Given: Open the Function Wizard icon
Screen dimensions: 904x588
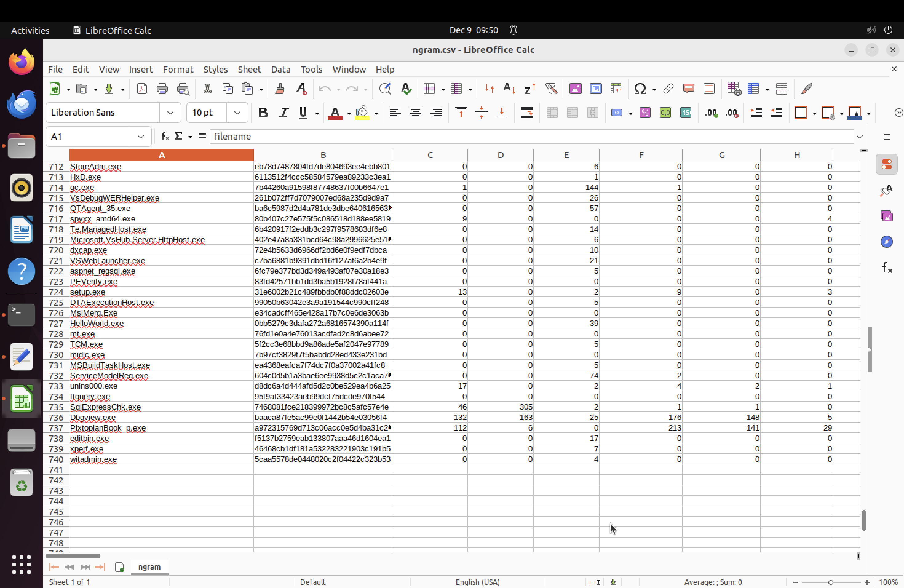Looking at the screenshot, I should point(165,136).
